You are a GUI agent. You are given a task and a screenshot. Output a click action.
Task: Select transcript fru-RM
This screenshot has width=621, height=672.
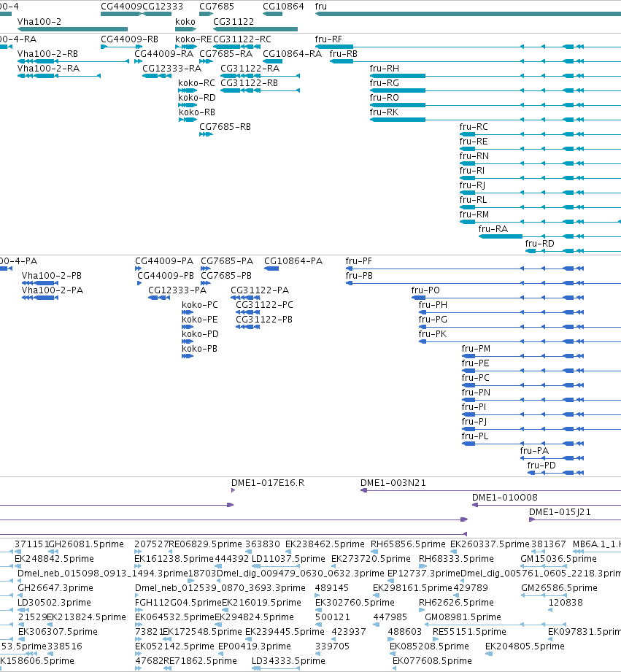(474, 215)
